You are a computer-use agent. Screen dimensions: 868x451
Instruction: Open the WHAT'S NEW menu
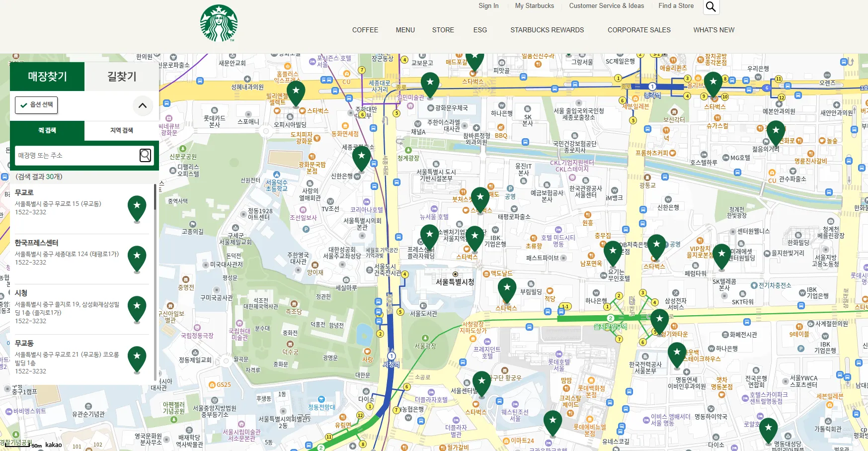point(714,30)
